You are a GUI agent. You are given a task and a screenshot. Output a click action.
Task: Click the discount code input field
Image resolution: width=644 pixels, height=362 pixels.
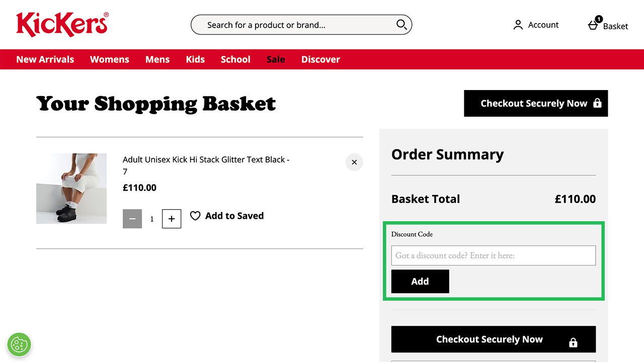[494, 255]
